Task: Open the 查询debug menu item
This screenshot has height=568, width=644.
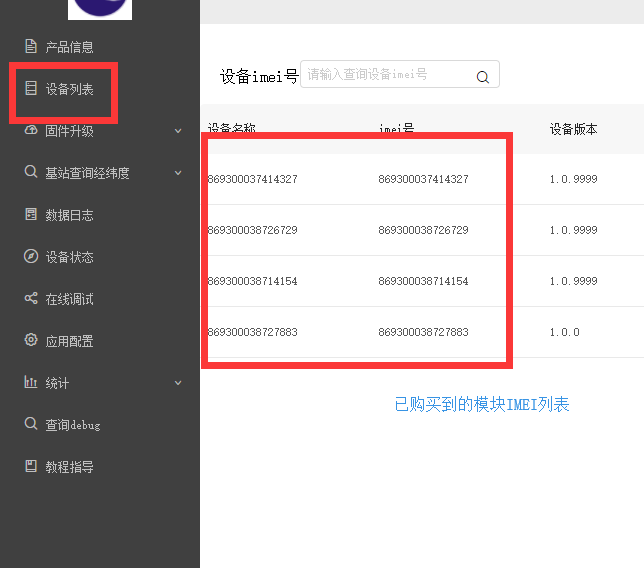Action: click(x=72, y=425)
